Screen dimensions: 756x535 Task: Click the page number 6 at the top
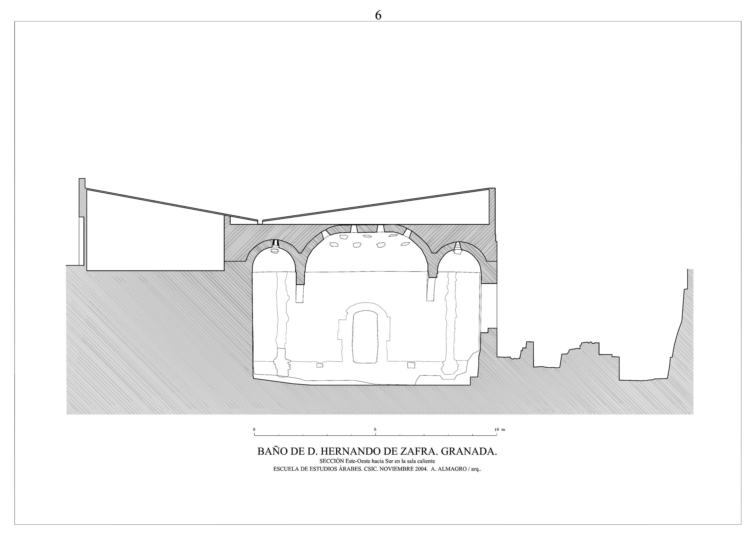pos(378,15)
